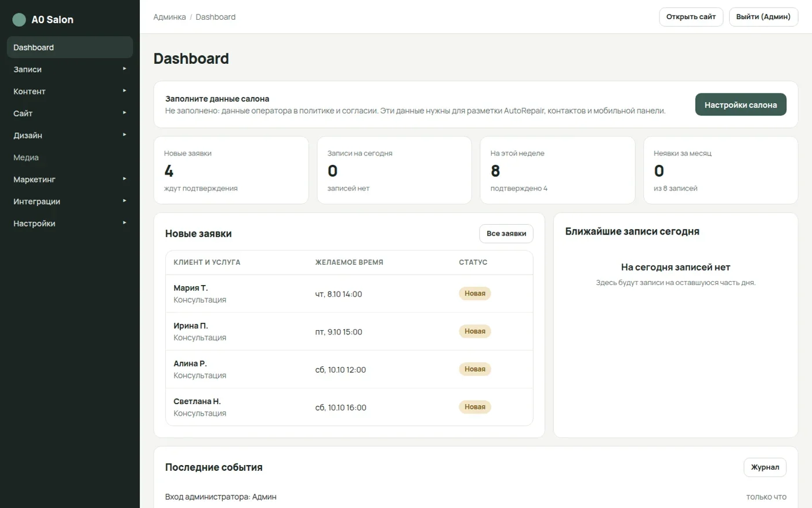Expand the Маркетинг sidebar section arrow

click(x=125, y=179)
